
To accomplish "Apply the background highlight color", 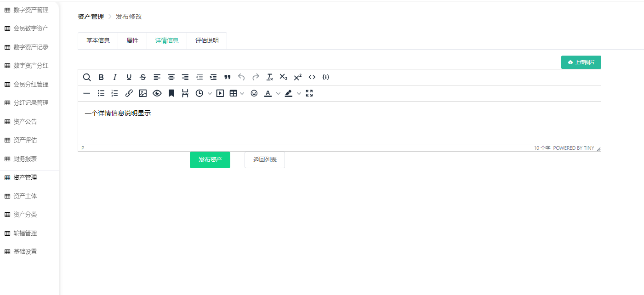I will (289, 93).
